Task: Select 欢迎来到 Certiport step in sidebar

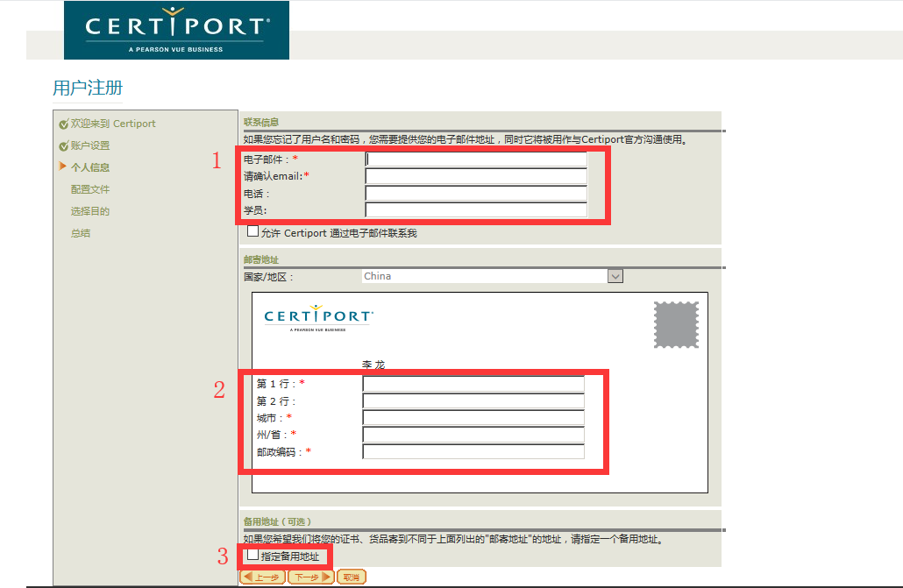Action: [x=113, y=124]
